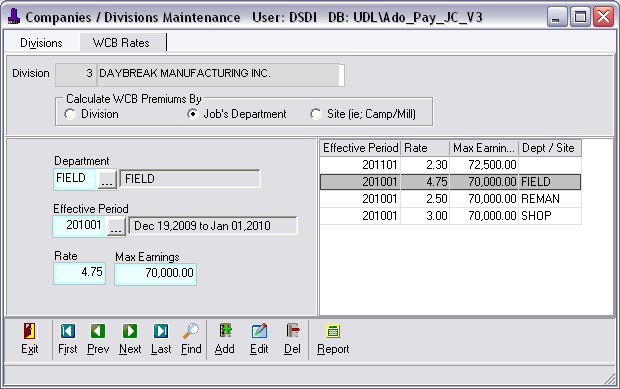This screenshot has height=389, width=620.
Task: Open the Report calculator icon
Action: (x=333, y=331)
